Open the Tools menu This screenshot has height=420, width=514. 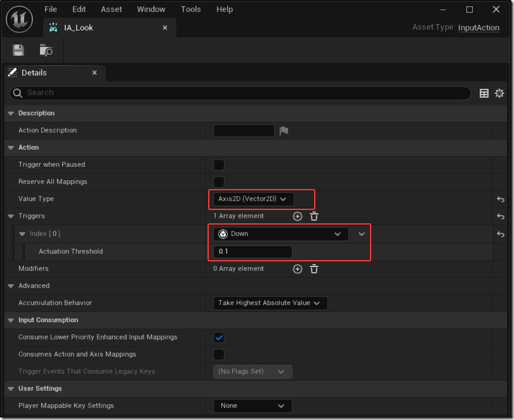click(191, 9)
